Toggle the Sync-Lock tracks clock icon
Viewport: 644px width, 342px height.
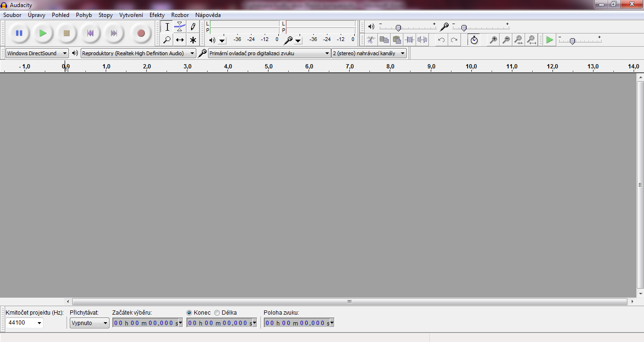tap(474, 40)
